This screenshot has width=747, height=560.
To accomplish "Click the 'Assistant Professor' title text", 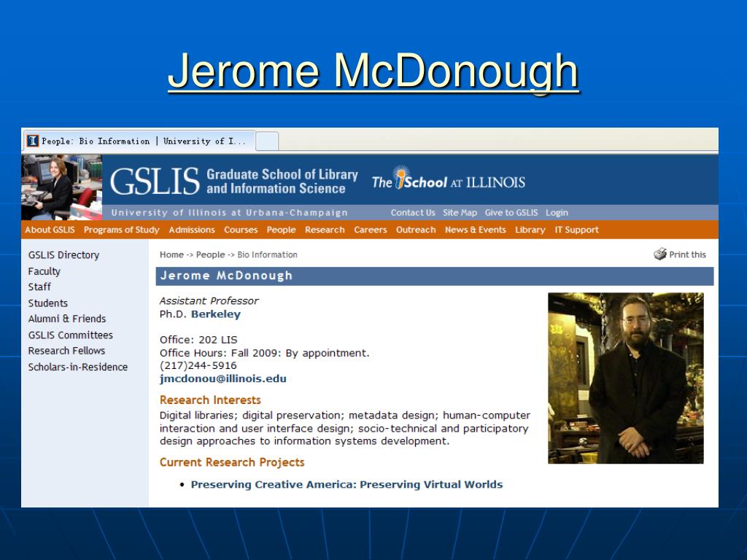I will (x=209, y=301).
